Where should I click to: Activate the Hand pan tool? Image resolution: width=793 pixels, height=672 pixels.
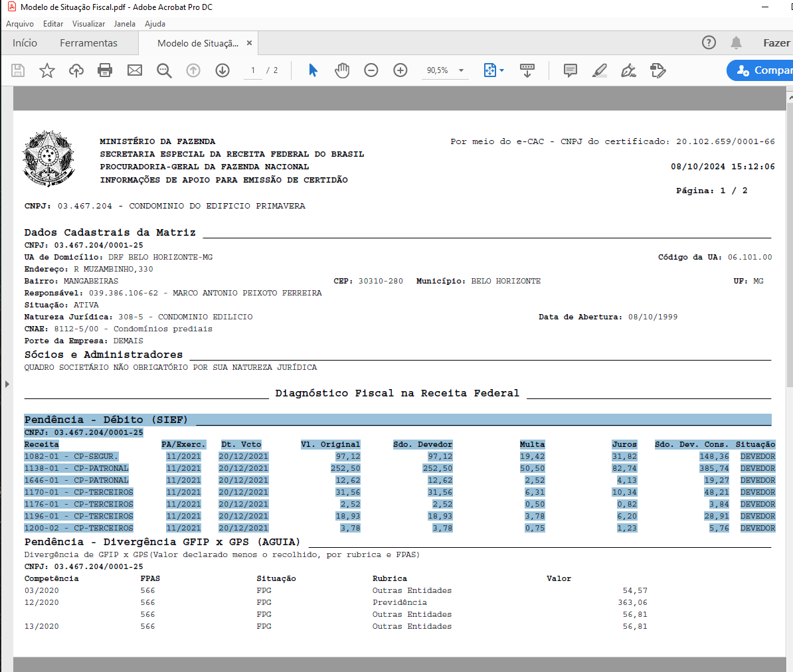click(342, 70)
